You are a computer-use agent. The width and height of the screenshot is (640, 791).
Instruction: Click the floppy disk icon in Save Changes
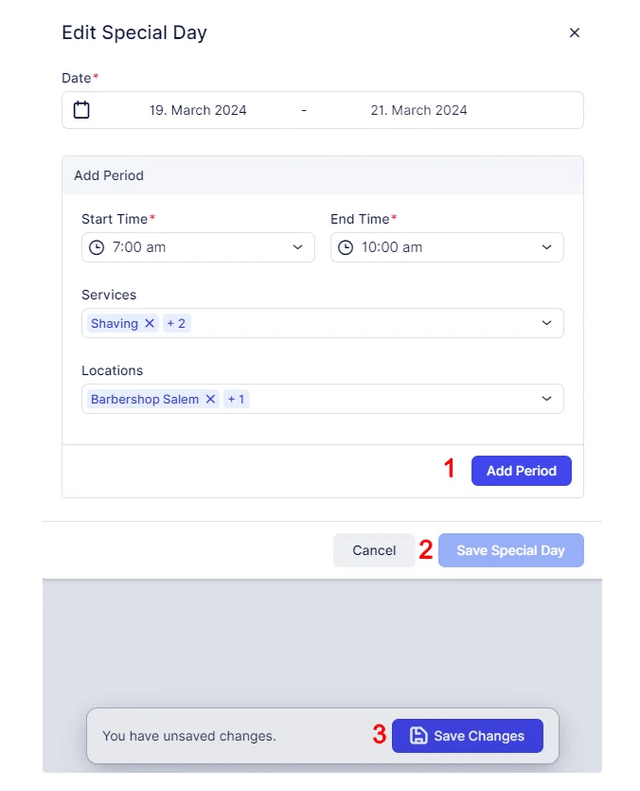tap(418, 736)
